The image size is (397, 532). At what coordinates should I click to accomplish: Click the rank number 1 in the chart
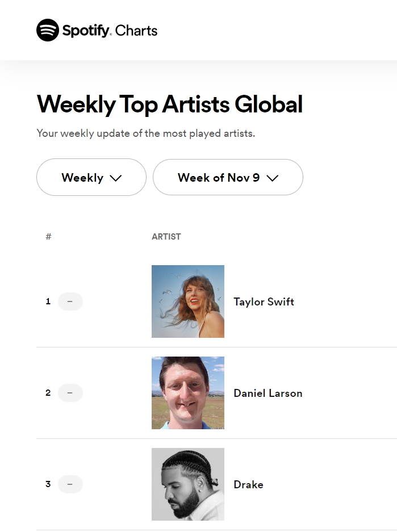point(48,301)
